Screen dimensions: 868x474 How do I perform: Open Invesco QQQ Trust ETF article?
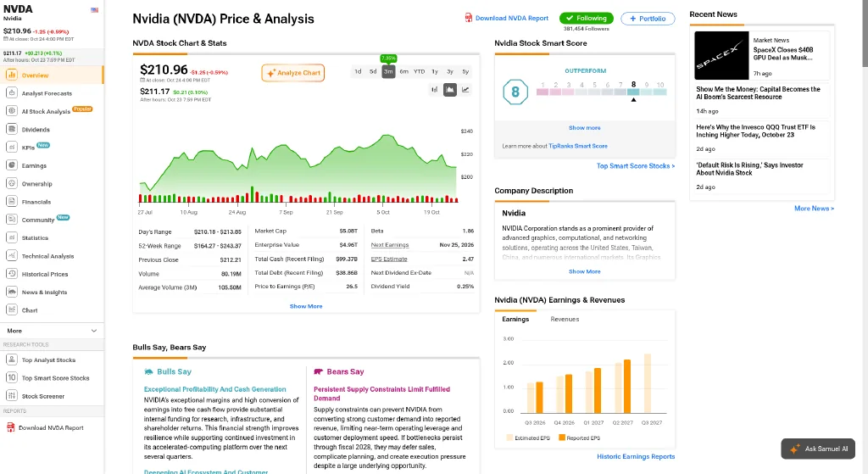pos(755,131)
